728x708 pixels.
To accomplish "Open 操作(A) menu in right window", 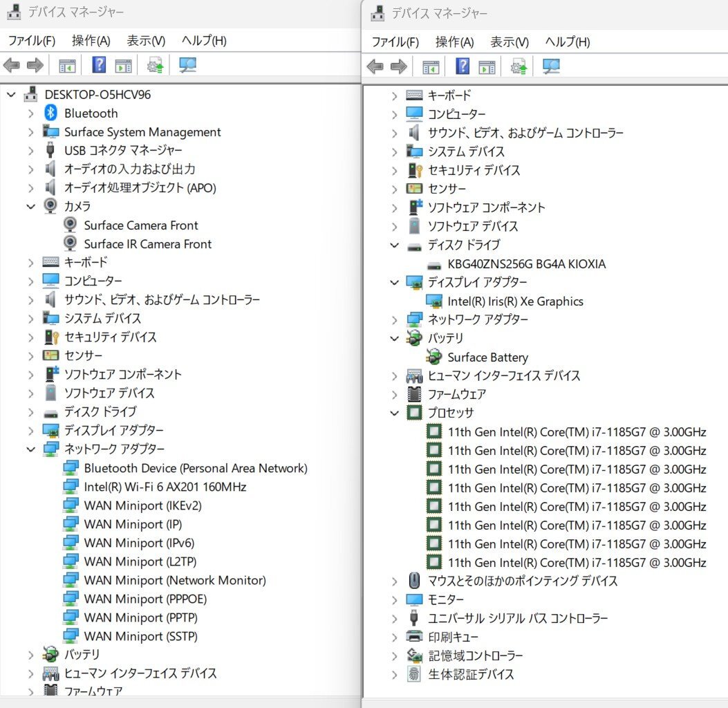I will click(454, 41).
